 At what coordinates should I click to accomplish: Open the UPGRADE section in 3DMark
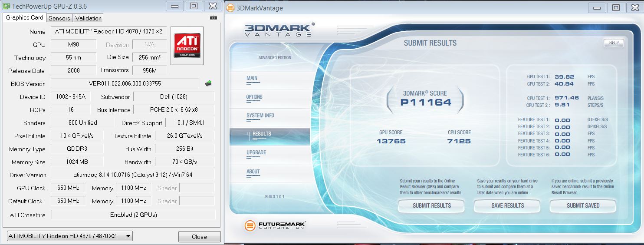click(x=256, y=153)
